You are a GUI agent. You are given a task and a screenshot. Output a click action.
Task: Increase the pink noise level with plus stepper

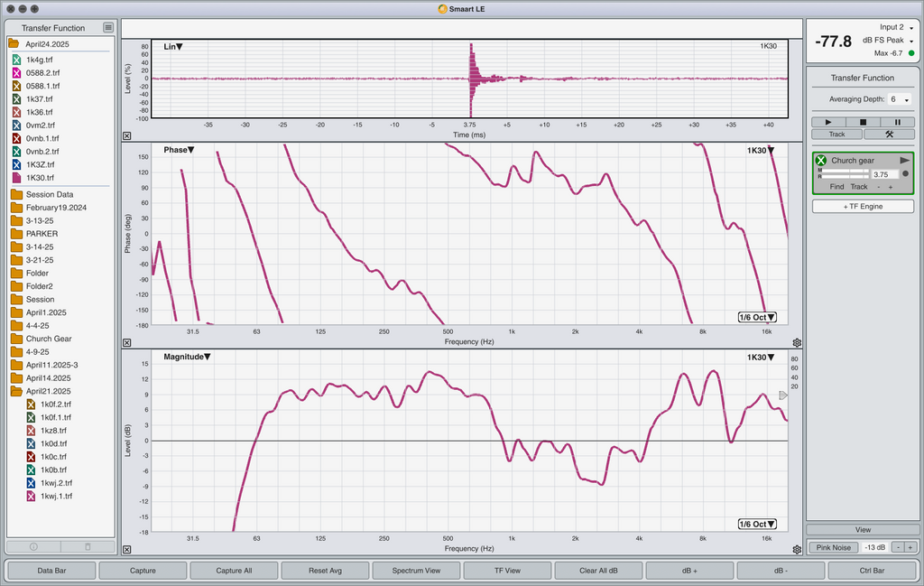[x=910, y=548]
